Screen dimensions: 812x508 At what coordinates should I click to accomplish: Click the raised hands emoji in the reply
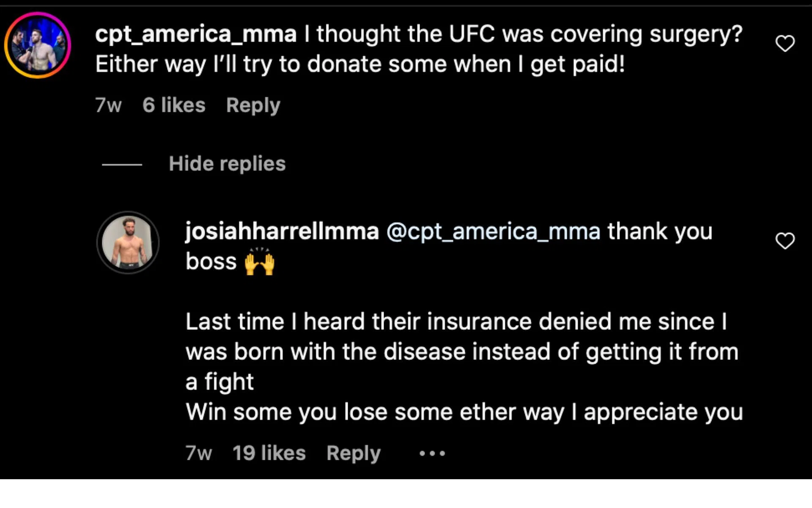tap(260, 262)
